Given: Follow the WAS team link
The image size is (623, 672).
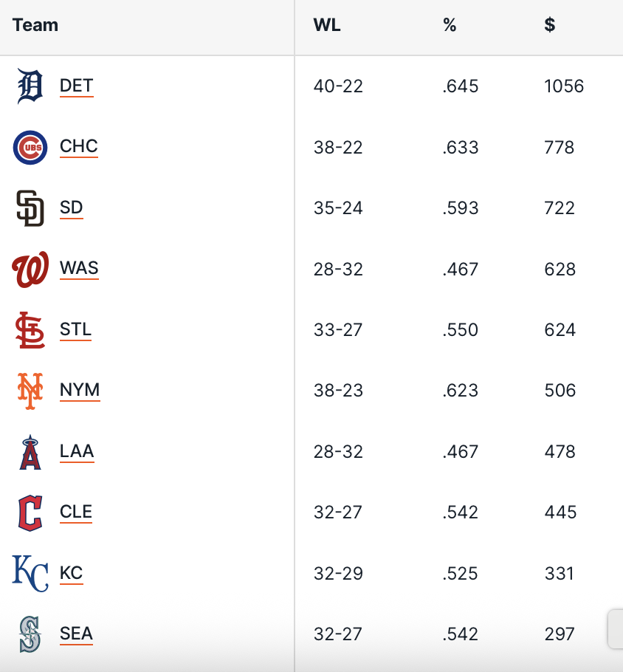Looking at the screenshot, I should (79, 268).
